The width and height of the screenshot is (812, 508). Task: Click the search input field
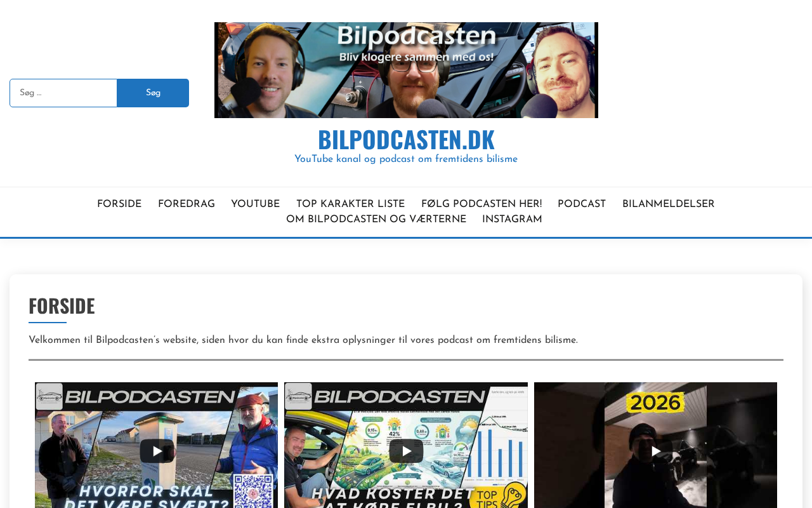pyautogui.click(x=63, y=93)
